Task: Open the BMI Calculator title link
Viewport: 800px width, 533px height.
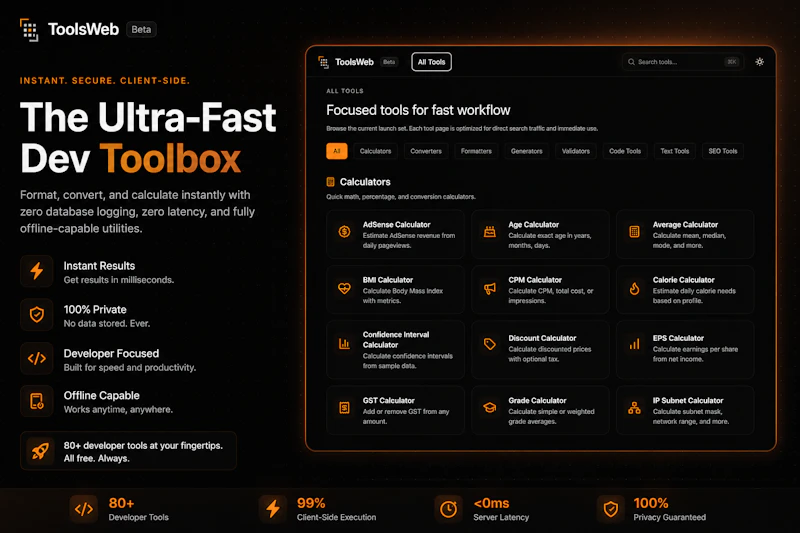Action: [388, 280]
